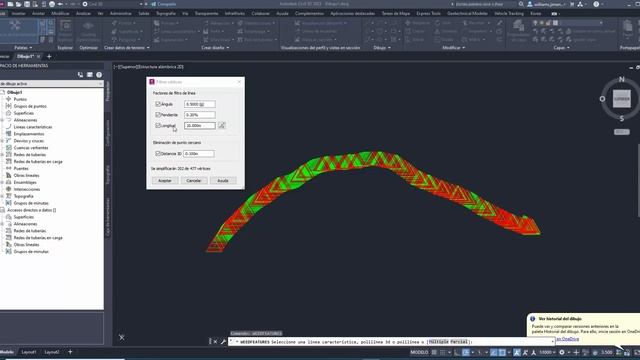Select Intersecciones tree item
640x360 pixels.
[27, 189]
